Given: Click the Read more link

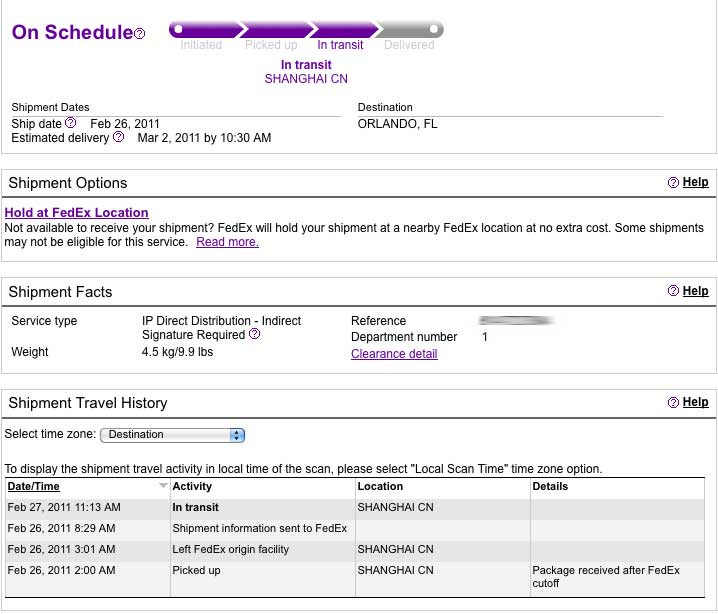Looking at the screenshot, I should point(227,242).
